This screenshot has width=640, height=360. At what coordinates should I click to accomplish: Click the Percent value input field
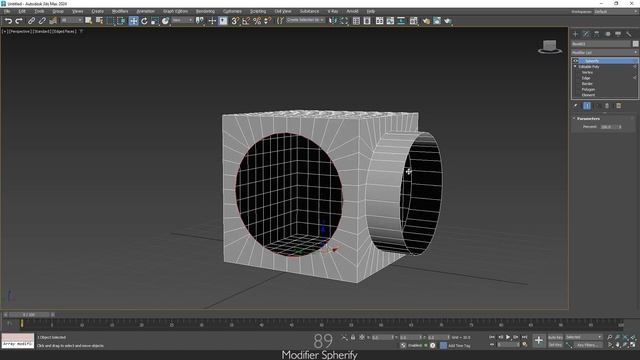tap(608, 127)
